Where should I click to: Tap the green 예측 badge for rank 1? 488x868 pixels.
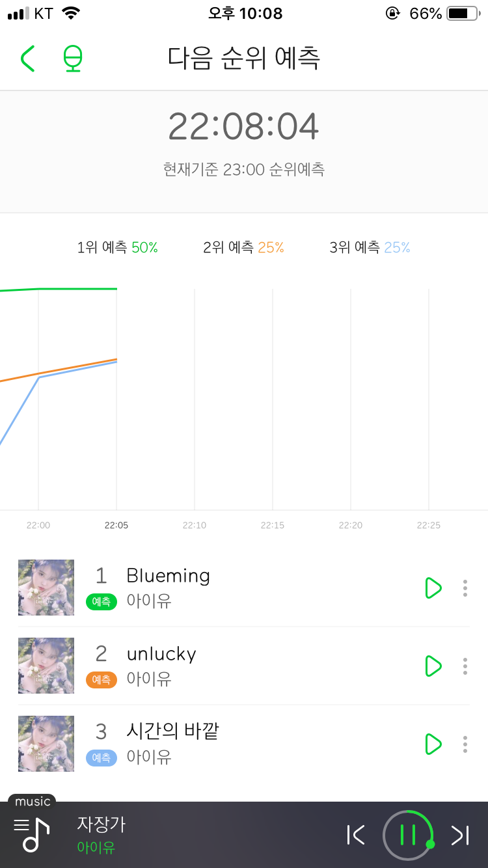pyautogui.click(x=102, y=602)
